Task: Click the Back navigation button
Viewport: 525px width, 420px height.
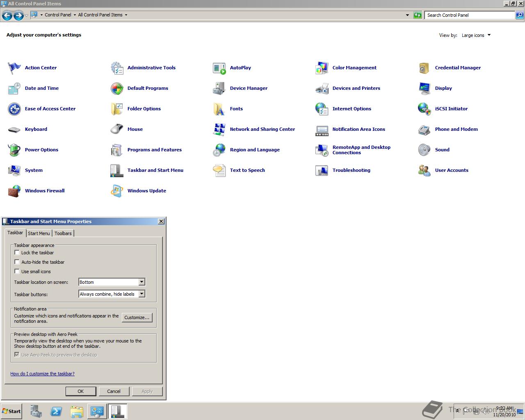Action: [7, 16]
